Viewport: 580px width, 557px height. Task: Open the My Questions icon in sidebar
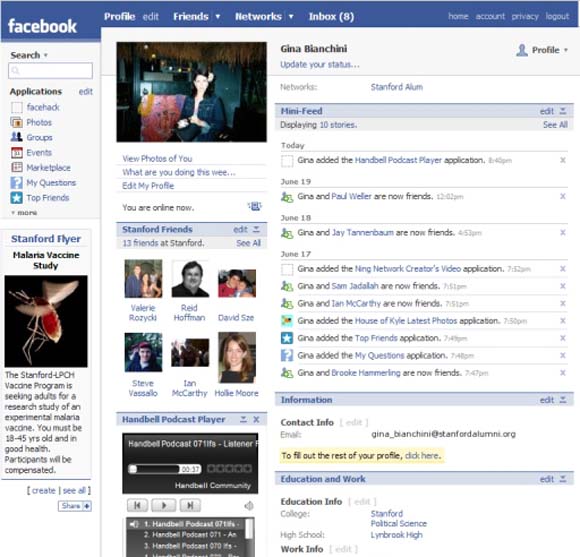(x=17, y=183)
